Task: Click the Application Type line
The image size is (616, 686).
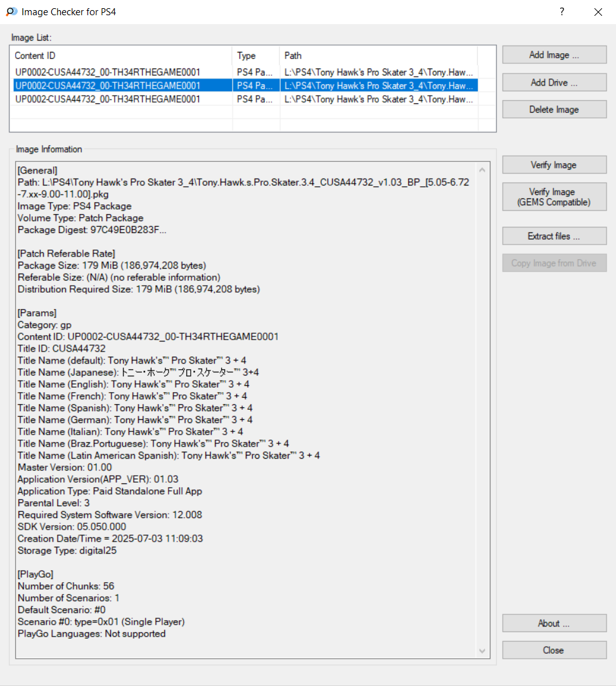Action: coord(110,492)
